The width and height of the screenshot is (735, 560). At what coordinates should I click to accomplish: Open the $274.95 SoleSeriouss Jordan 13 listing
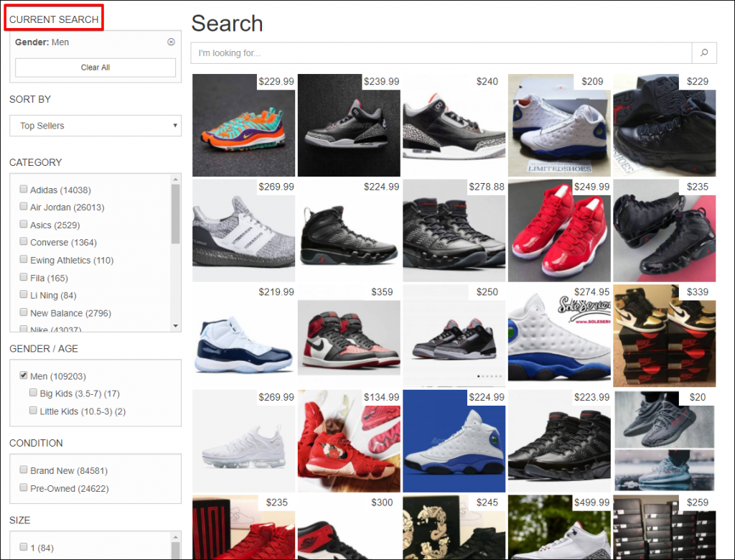click(559, 336)
